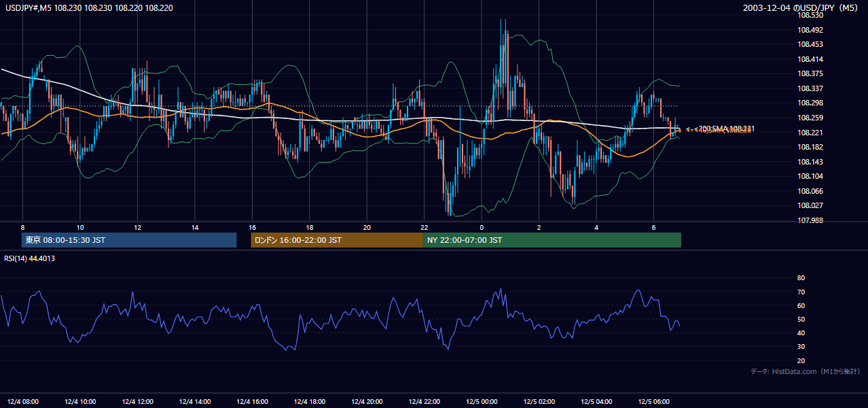Image resolution: width=868 pixels, height=408 pixels.
Task: Select the 東京 08:00-15:30 JST session bar
Action: point(129,240)
